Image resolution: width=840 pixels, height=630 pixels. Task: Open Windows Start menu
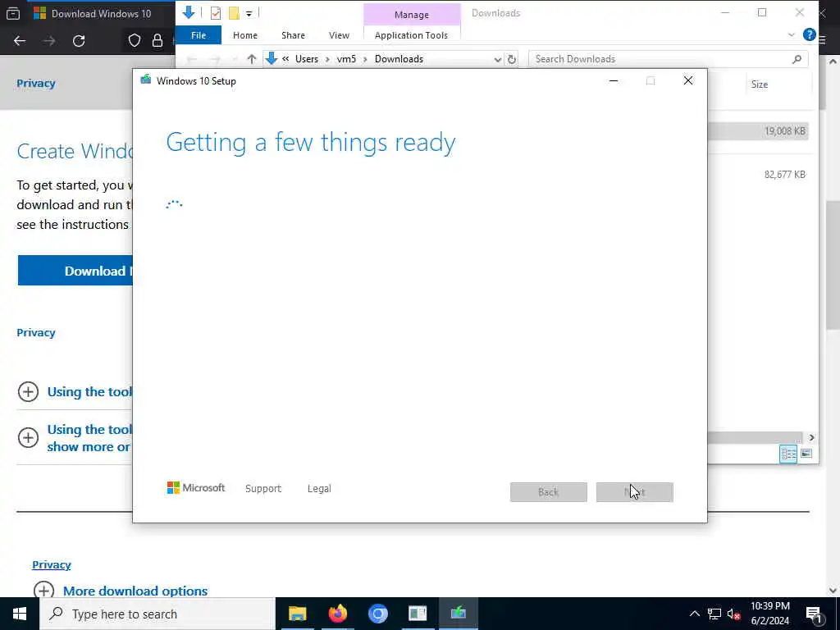coord(20,614)
